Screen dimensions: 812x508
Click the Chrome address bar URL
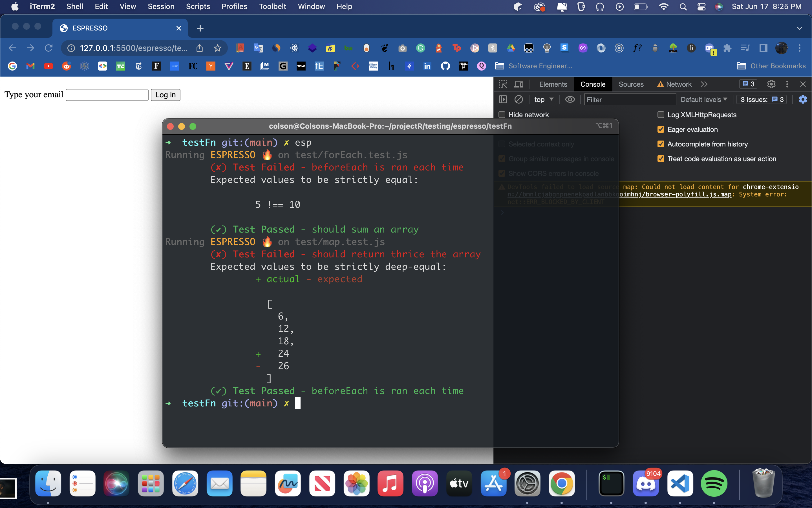click(134, 48)
